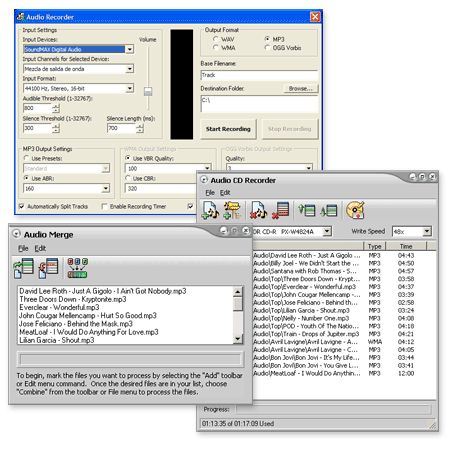Open the CD-R drive selection dropdown

coord(327,231)
